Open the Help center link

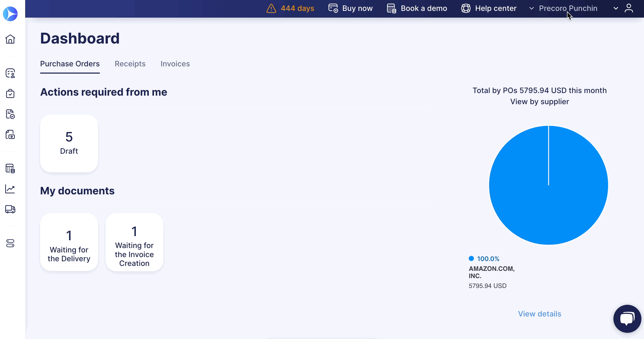tap(496, 8)
